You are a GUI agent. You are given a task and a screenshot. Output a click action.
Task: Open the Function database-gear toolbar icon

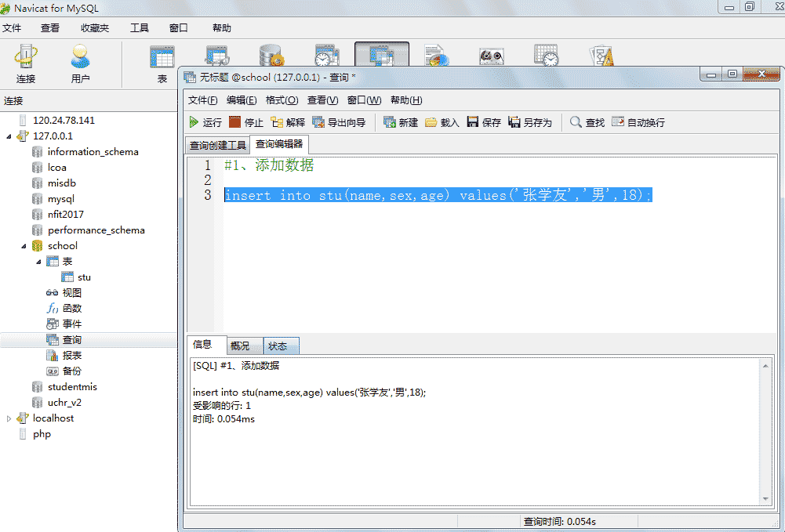272,56
